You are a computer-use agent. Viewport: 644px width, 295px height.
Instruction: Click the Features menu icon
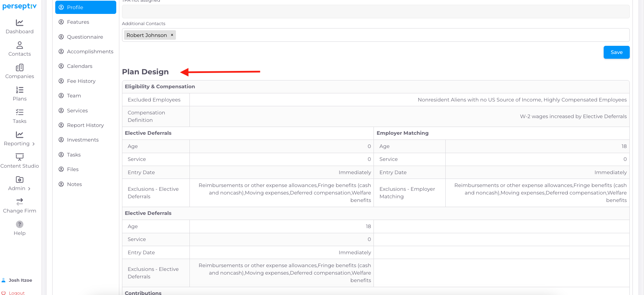(61, 22)
